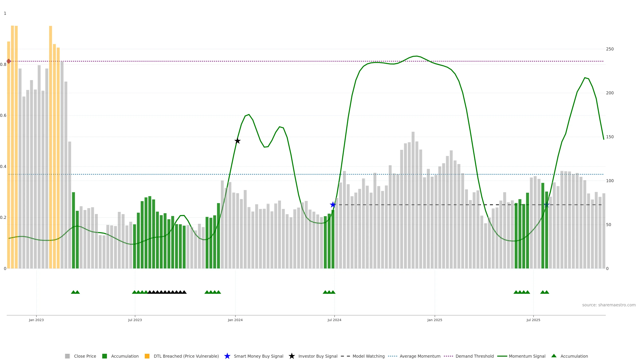Click the blue Smart Money star near Jul 2024
The image size is (644, 362).
(x=333, y=205)
